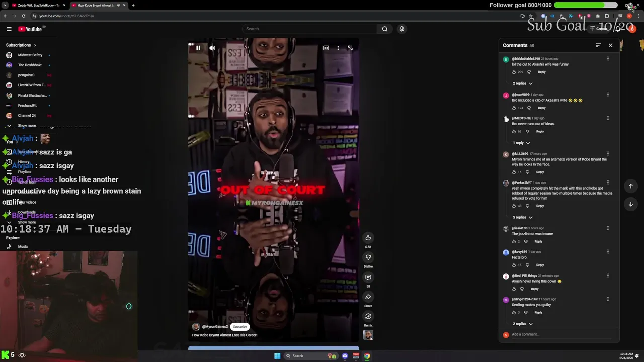Viewport: 644px width, 362px height.
Task: Open a new browser tab
Action: coord(133,5)
